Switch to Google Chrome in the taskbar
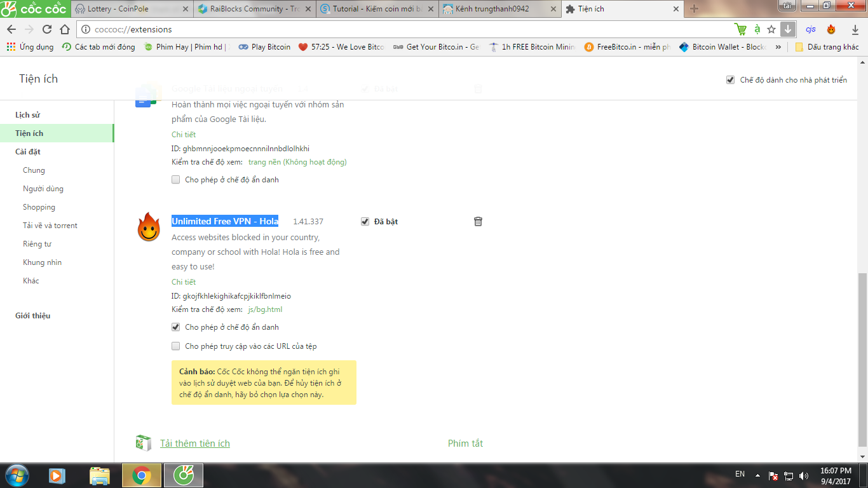This screenshot has height=488, width=868. tap(142, 475)
